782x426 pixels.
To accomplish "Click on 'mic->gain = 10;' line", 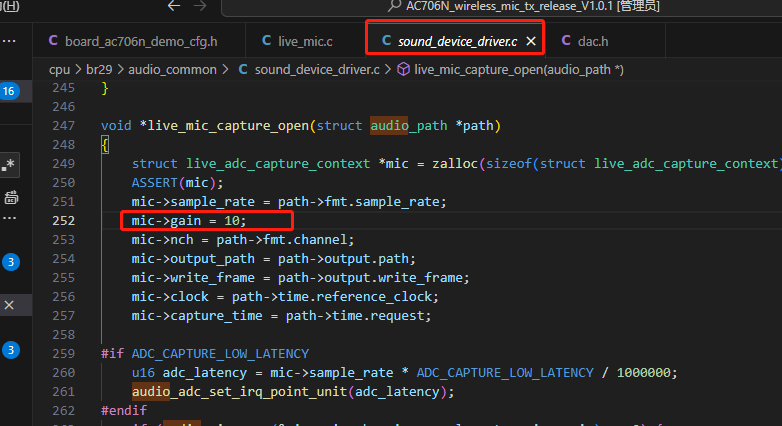I will (x=189, y=220).
